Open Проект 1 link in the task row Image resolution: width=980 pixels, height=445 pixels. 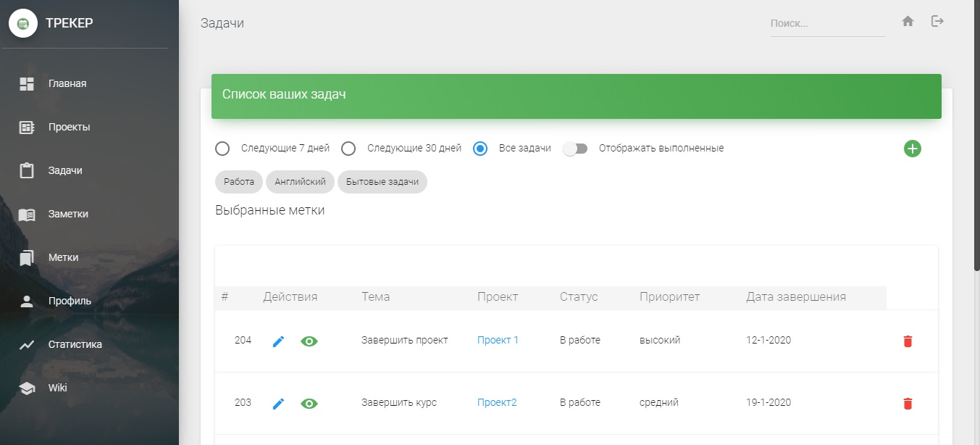498,340
